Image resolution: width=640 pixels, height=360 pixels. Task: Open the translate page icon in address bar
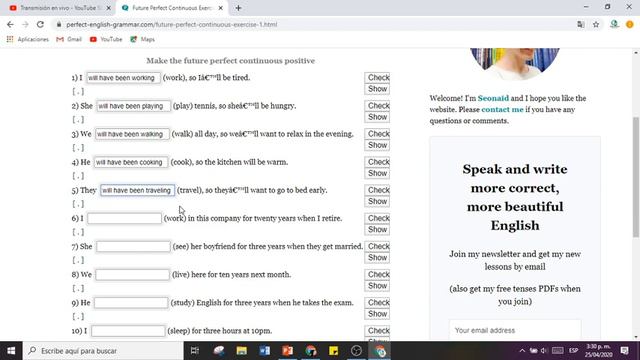click(x=581, y=24)
